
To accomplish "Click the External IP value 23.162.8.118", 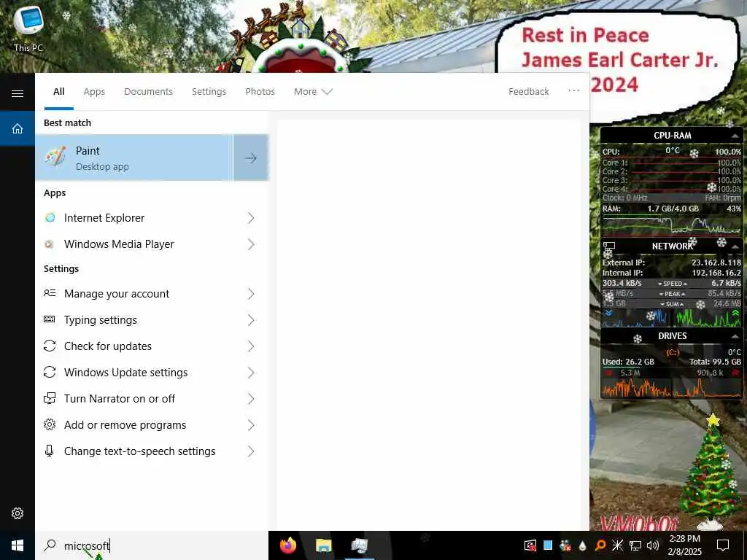I will tap(716, 262).
